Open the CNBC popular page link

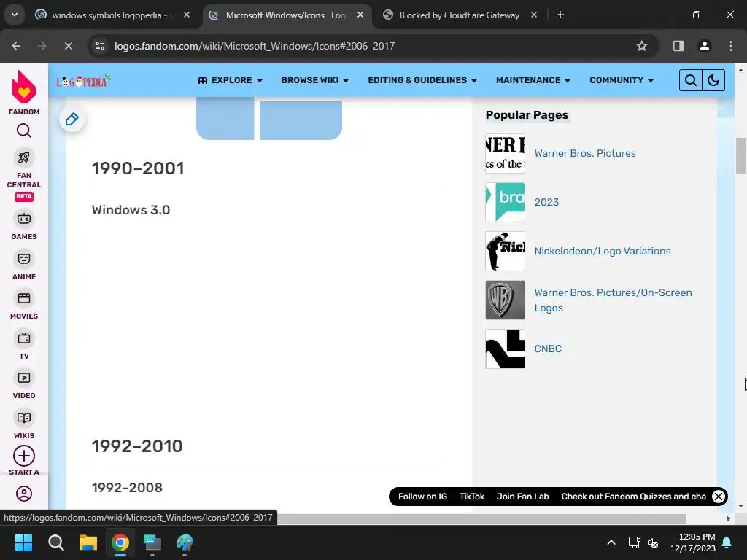(548, 349)
